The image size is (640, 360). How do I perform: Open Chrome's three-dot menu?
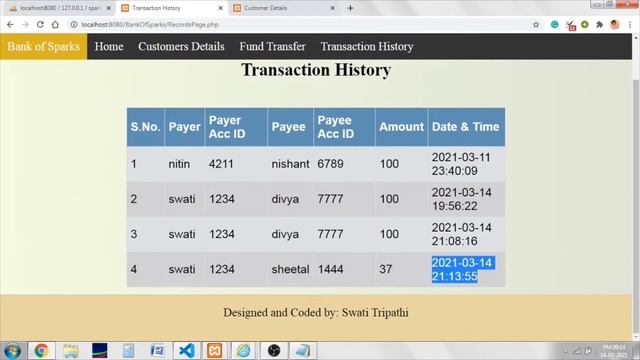pos(630,25)
